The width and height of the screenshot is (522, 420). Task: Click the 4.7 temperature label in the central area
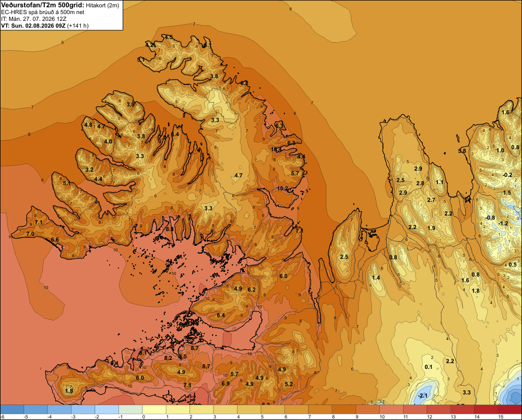[x=239, y=175]
